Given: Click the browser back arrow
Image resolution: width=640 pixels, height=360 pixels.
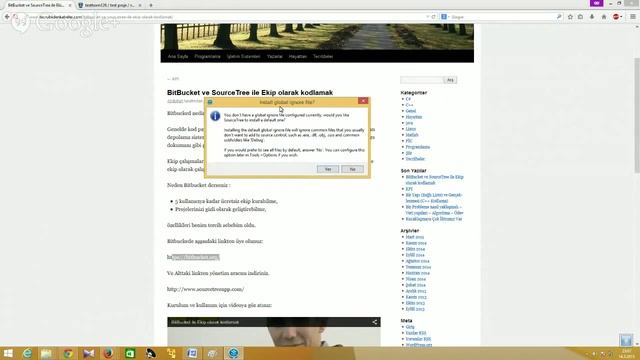Looking at the screenshot, I should point(7,17).
